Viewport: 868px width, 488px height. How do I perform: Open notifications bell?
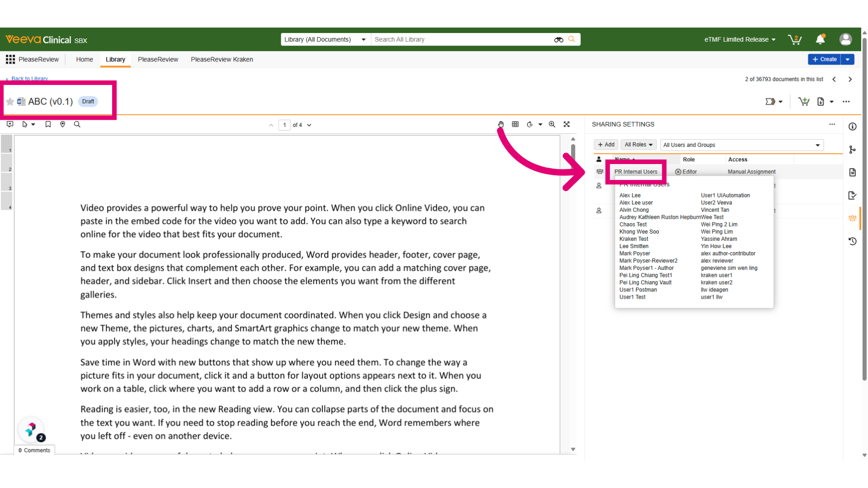click(820, 39)
